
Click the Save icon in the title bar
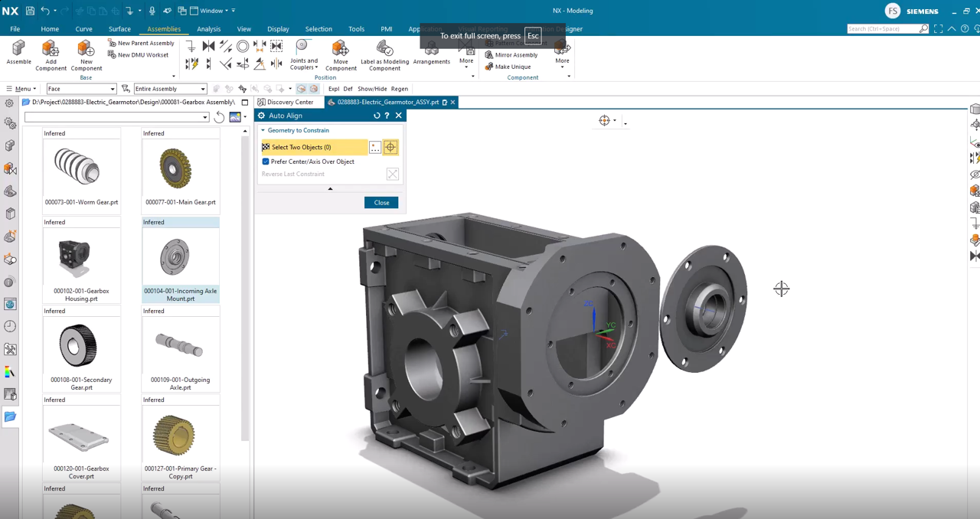(x=30, y=11)
